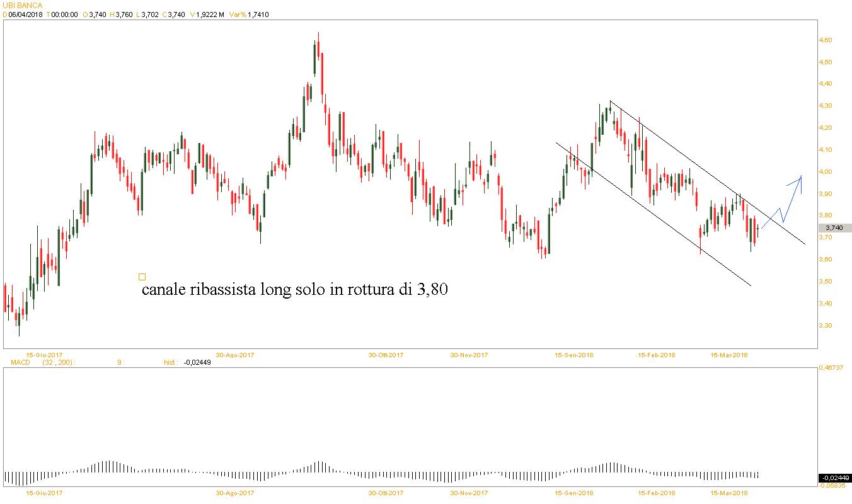Click the UBI BANCA chart title
The image size is (852, 504).
[22, 6]
